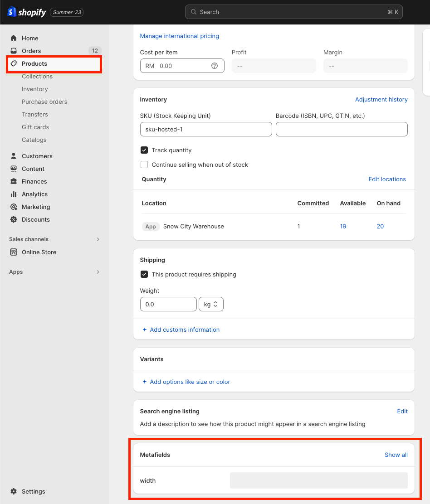
Task: Click the Analytics bar chart icon
Action: (14, 194)
